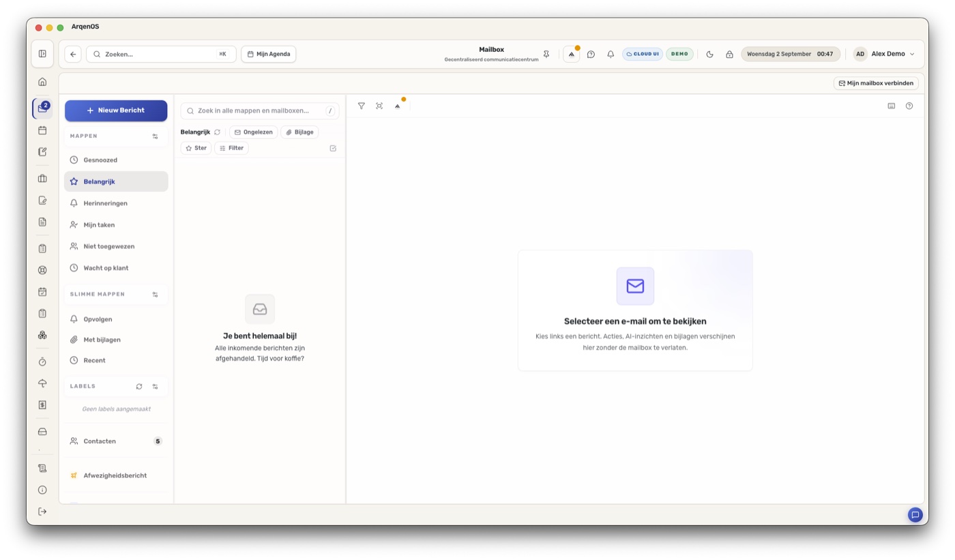Screen dimensions: 955x560
Task: Go back with the arrow button
Action: point(73,54)
